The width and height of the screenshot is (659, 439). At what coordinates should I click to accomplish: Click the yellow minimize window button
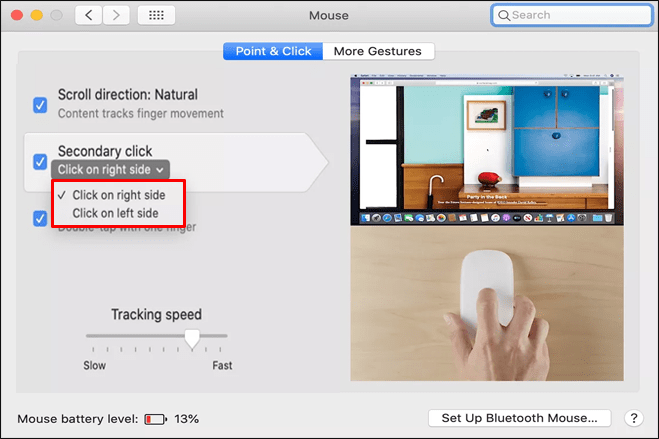37,15
